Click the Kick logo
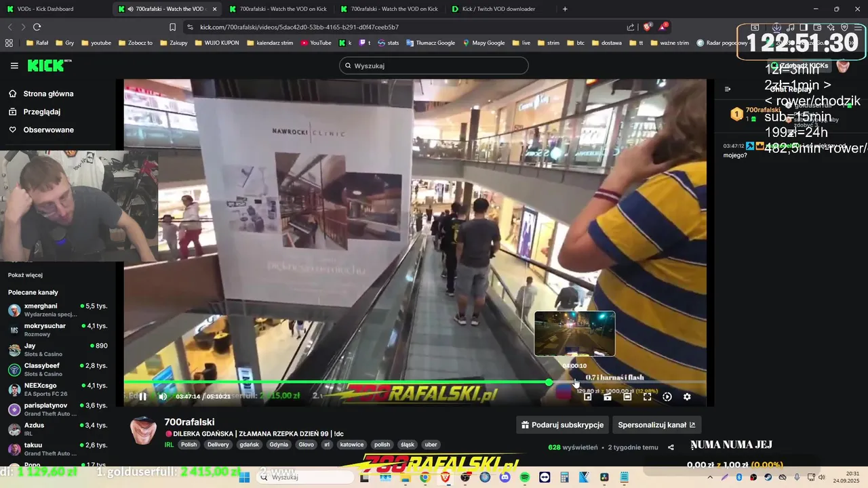Viewport: 868px width, 488px height. coord(49,65)
